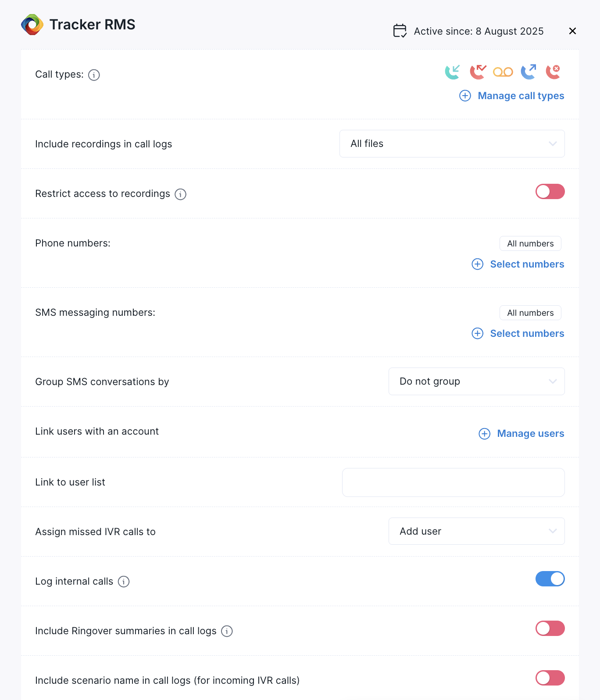Disable the Log internal calls toggle
This screenshot has width=600, height=700.
point(550,579)
